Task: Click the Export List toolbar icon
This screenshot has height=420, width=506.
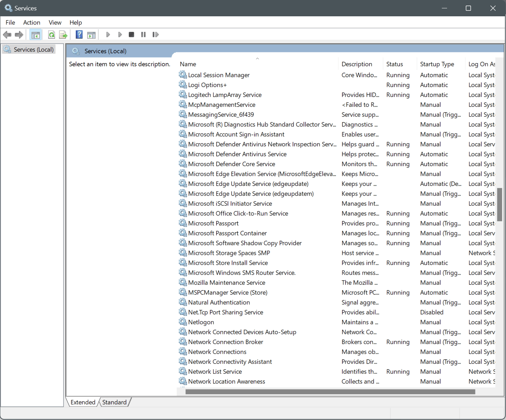Action: click(63, 35)
